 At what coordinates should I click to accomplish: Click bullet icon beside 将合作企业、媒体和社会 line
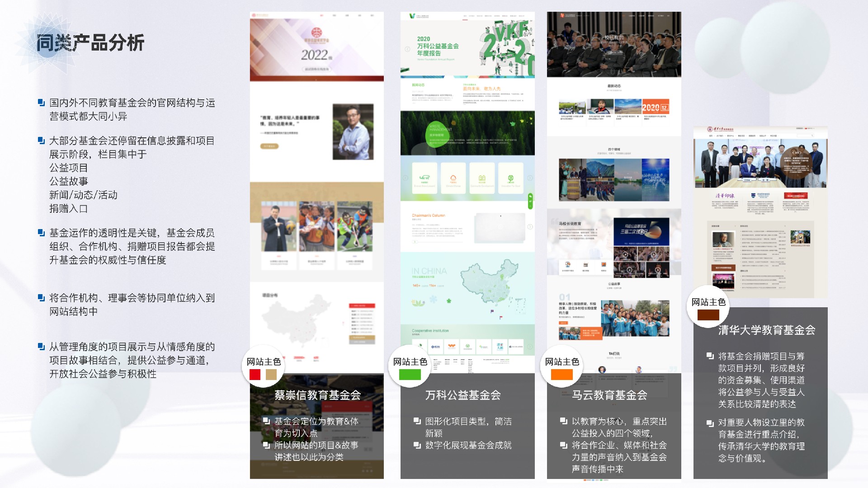coord(563,445)
